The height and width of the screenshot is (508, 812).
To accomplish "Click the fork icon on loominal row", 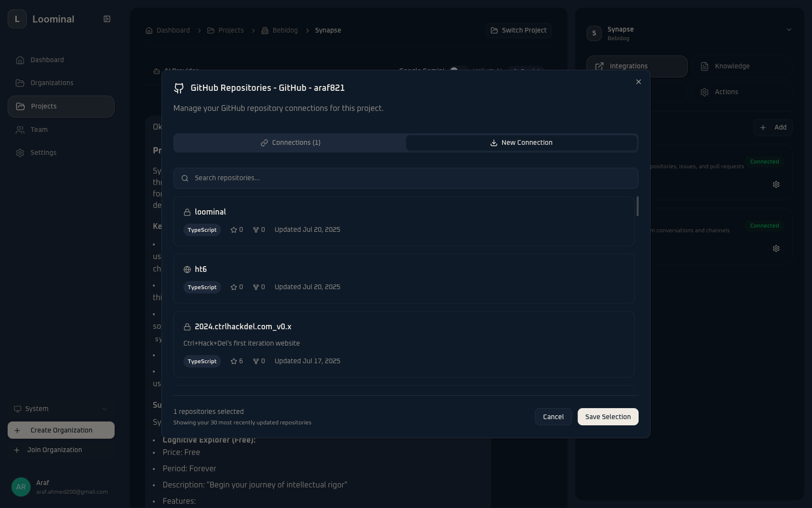I will point(256,230).
